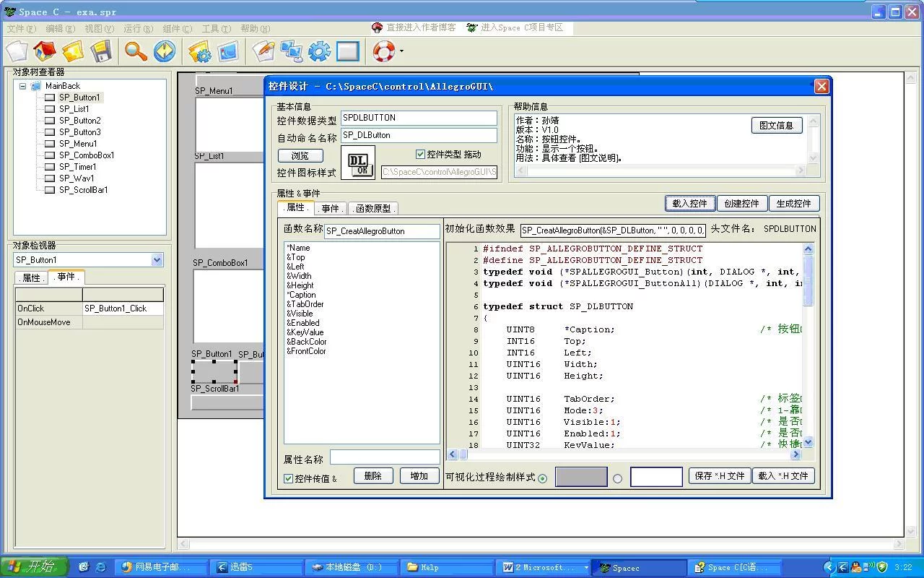Expand the 2 Microsoft taskbar group arrow
The width and height of the screenshot is (924, 578).
(585, 567)
